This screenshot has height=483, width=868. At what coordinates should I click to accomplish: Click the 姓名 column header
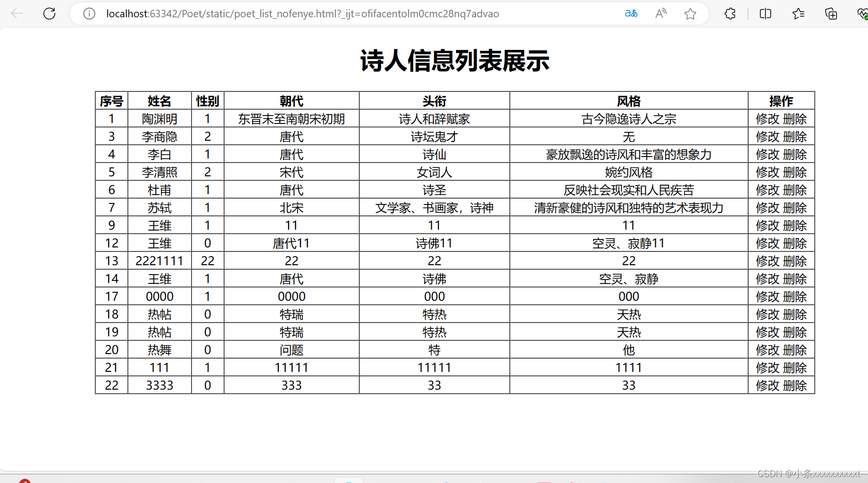point(159,101)
